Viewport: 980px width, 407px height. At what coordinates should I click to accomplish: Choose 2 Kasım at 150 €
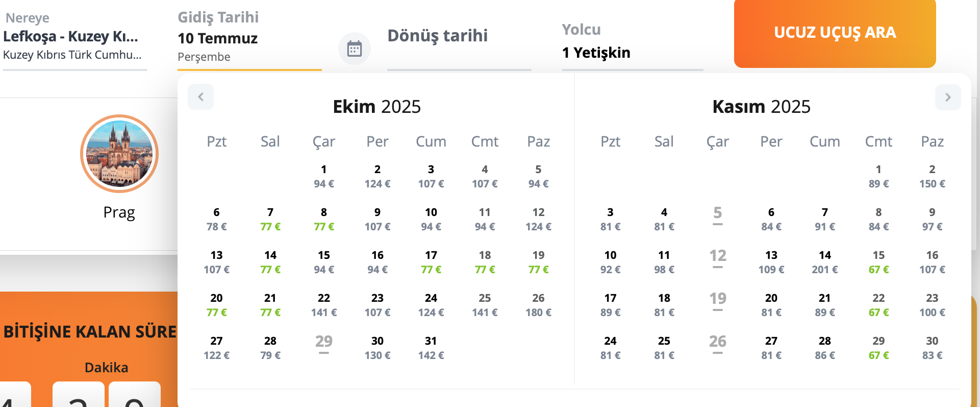pyautogui.click(x=932, y=176)
